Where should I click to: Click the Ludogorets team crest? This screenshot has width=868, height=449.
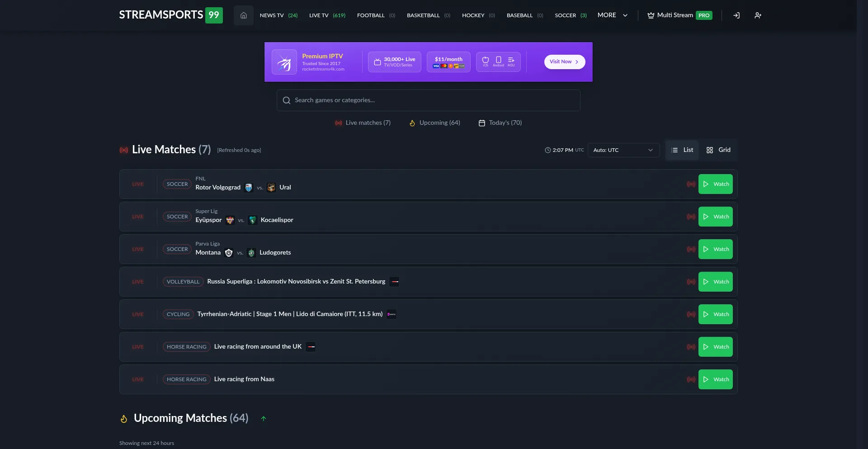pos(251,253)
